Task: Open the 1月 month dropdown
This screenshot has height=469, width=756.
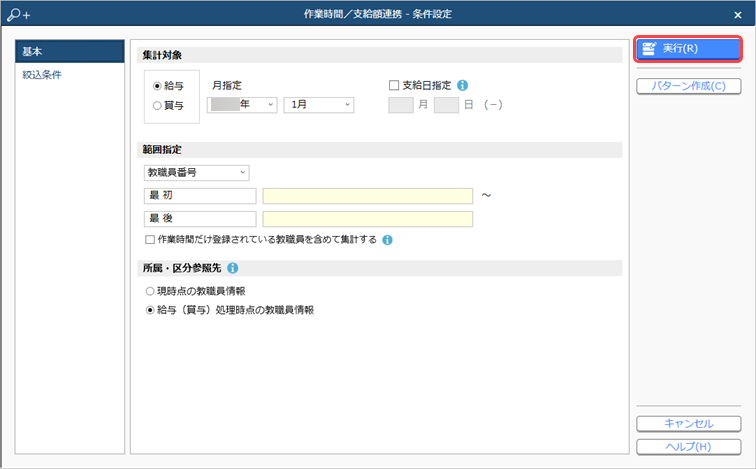Action: 319,105
